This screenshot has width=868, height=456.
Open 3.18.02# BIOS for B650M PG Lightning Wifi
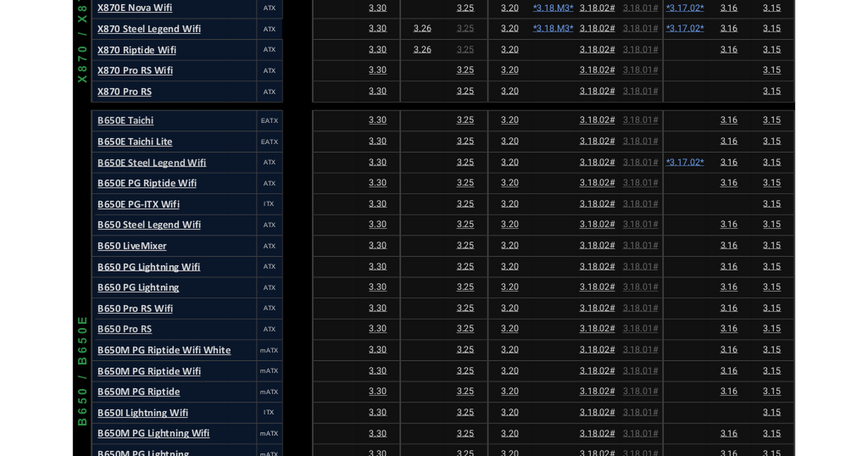point(597,434)
